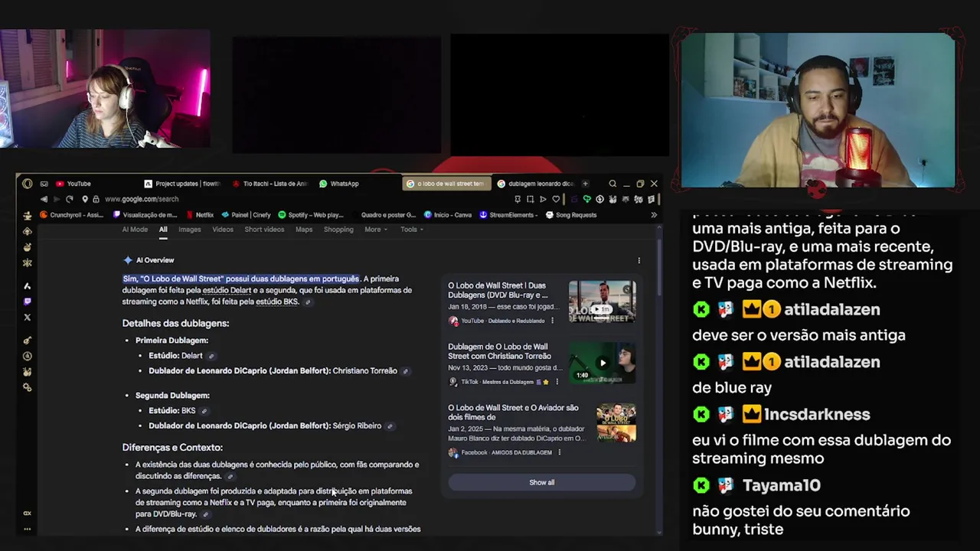Click the link chip next to 'Christiano Torreão'

406,371
